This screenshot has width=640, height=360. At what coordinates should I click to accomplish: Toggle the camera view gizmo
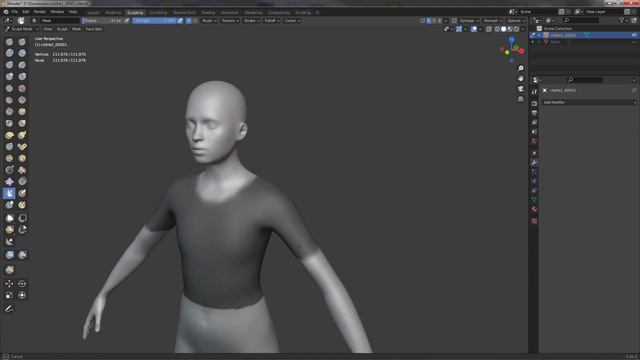(x=520, y=89)
